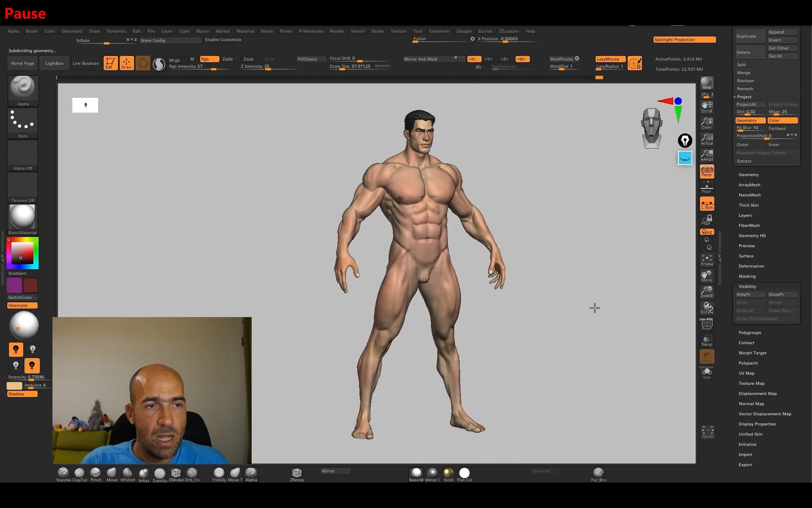The image size is (812, 508).
Task: Toggle LazyMouse option
Action: coord(610,59)
